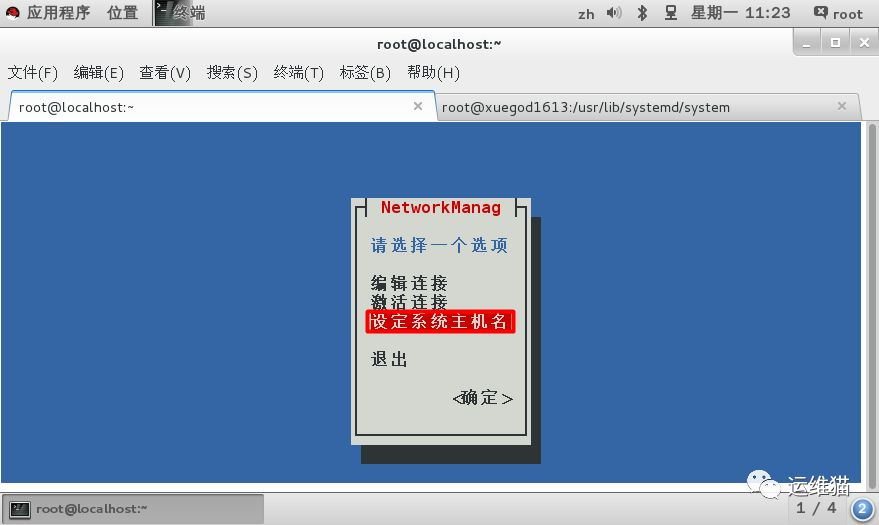Close the root@xuegod1613 tab
This screenshot has height=525, width=879.
tap(841, 106)
